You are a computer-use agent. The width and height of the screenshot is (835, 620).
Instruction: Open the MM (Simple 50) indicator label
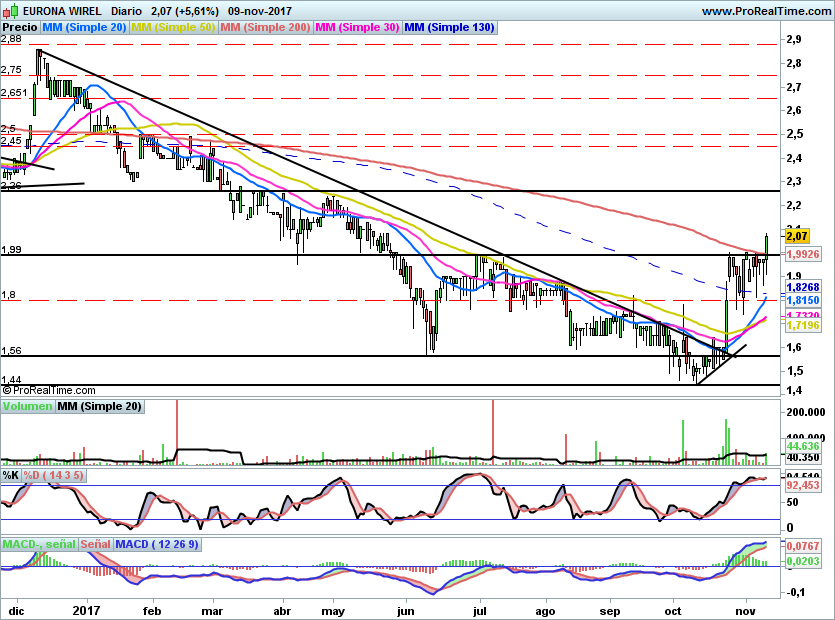(x=173, y=28)
